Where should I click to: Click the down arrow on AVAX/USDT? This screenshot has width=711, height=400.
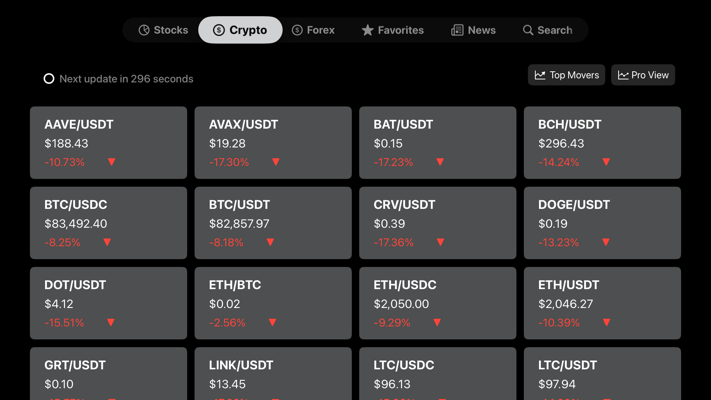coord(276,162)
